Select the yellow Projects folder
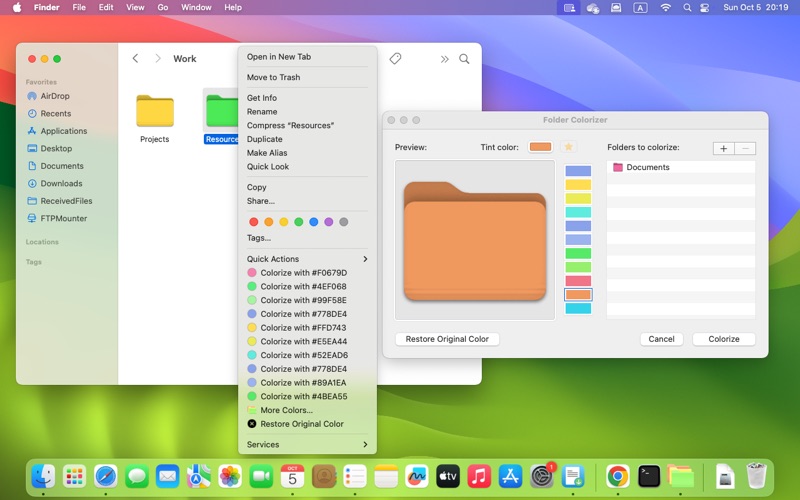800x500 pixels. [155, 112]
